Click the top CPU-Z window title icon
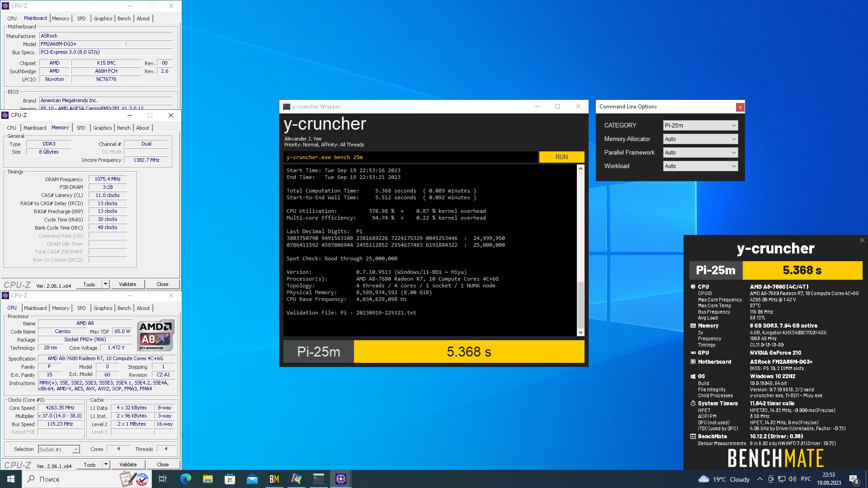868x488 pixels. coord(5,6)
